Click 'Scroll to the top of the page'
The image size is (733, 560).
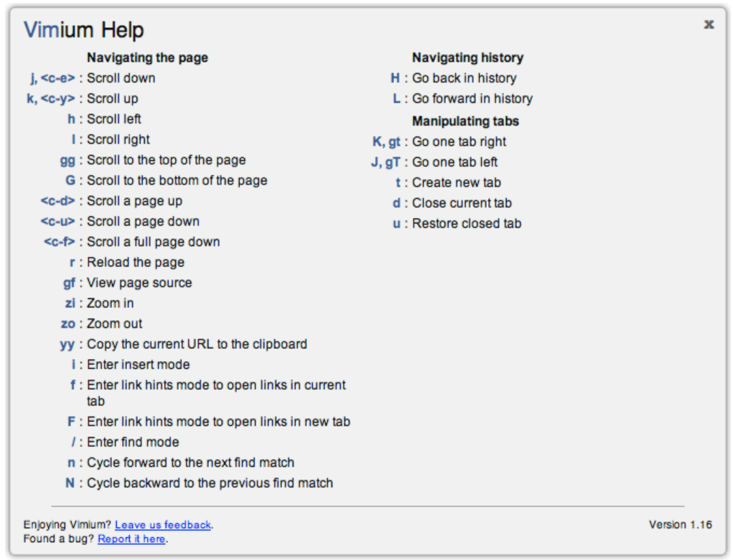[166, 160]
